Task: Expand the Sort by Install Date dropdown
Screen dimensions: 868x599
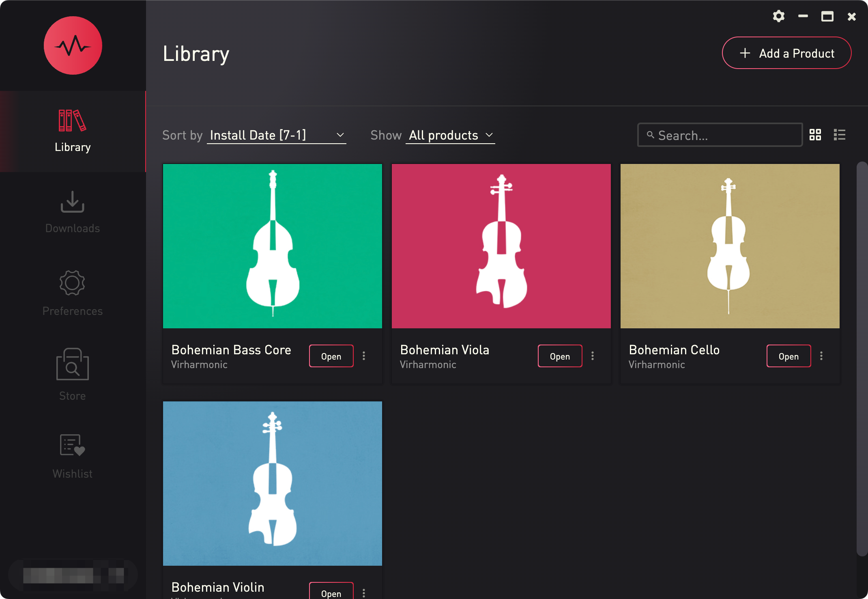Action: tap(277, 135)
